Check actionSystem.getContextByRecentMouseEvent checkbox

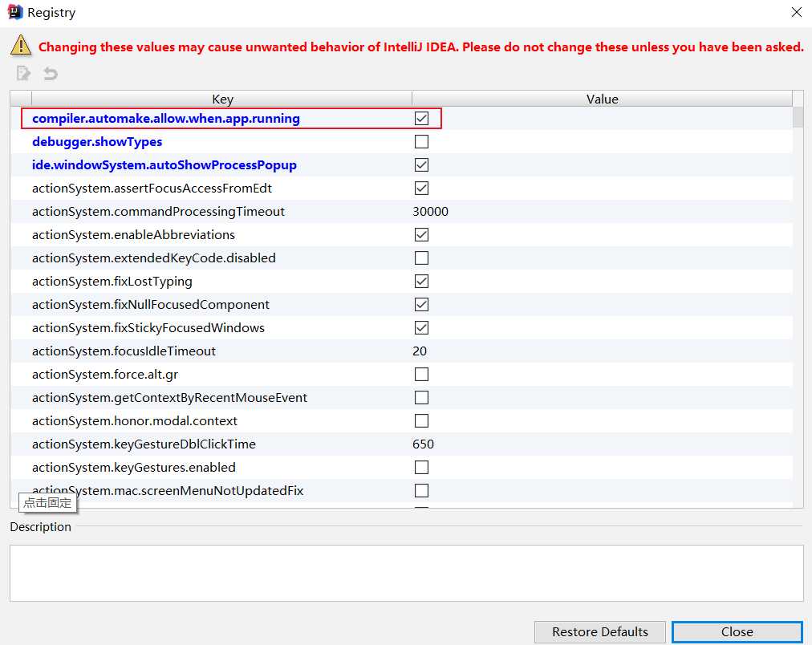(x=421, y=398)
